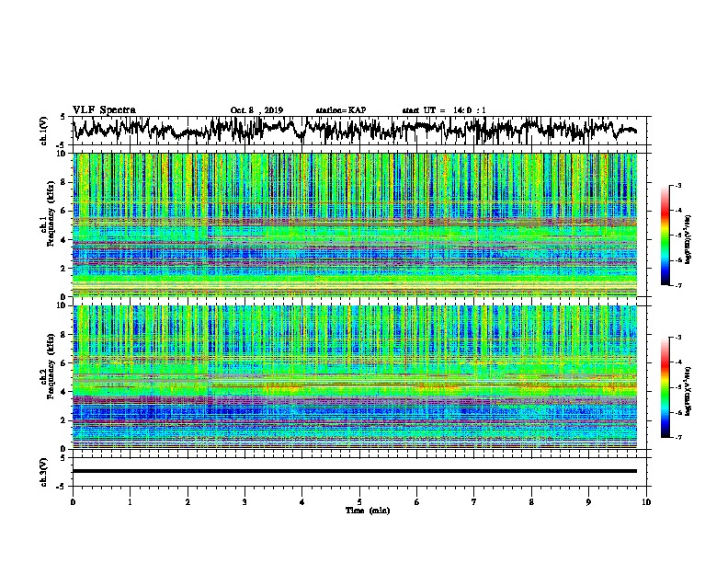Click the "VLF Spectra" plot title
This screenshot has width=728, height=563.
coord(104,110)
